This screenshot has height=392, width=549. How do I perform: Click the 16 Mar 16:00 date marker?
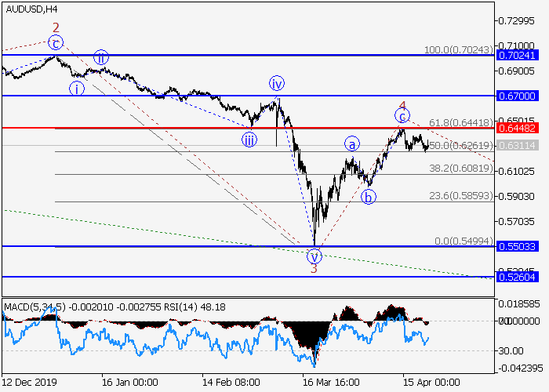[x=330, y=383]
